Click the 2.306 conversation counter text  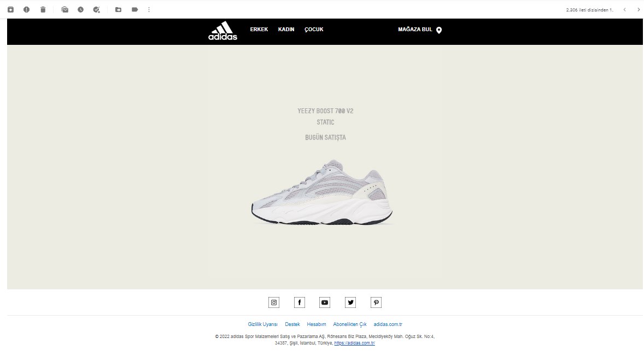click(x=589, y=10)
